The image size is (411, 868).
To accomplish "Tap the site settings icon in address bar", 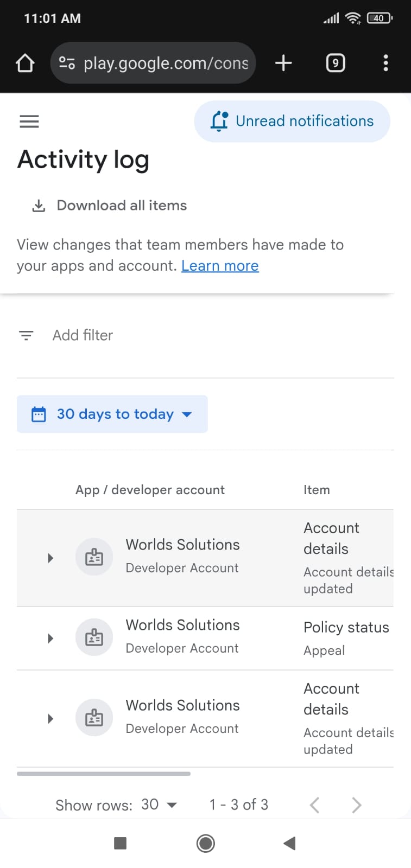I will tap(67, 63).
